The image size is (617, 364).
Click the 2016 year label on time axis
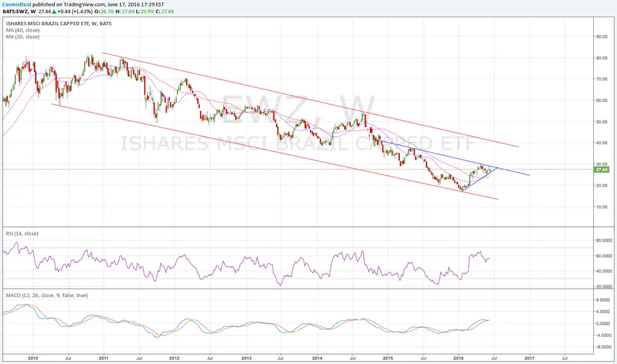click(459, 359)
